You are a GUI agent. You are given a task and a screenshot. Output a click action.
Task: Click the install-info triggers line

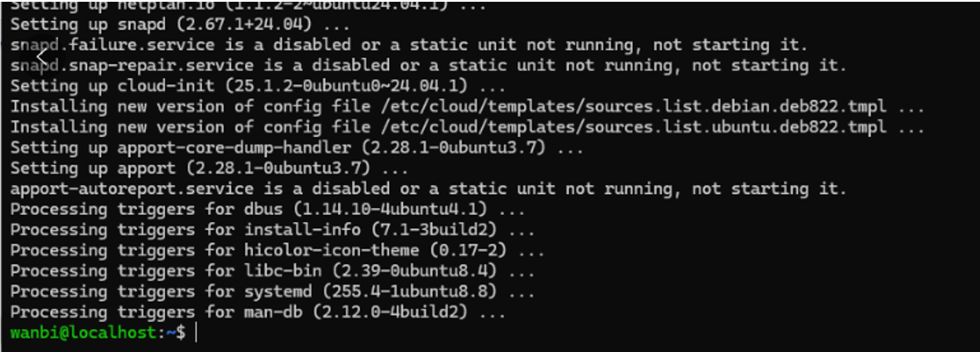pos(272,229)
